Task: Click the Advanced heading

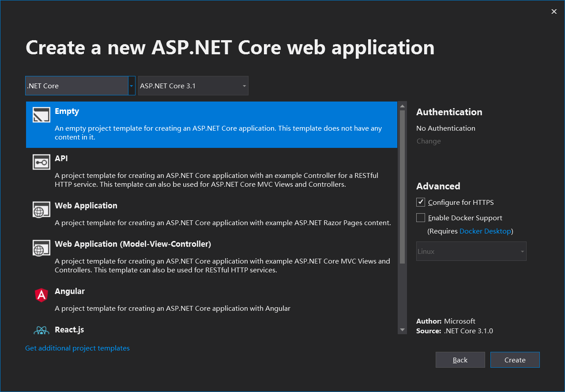Action: (438, 186)
